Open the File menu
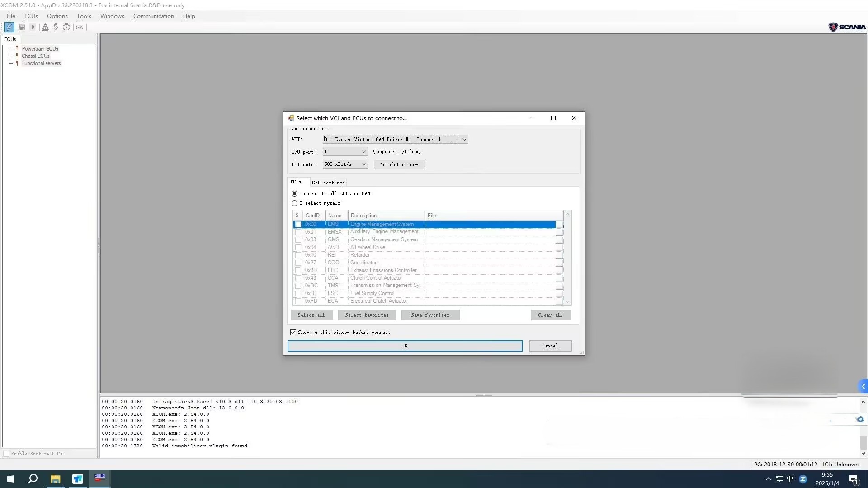 click(11, 16)
